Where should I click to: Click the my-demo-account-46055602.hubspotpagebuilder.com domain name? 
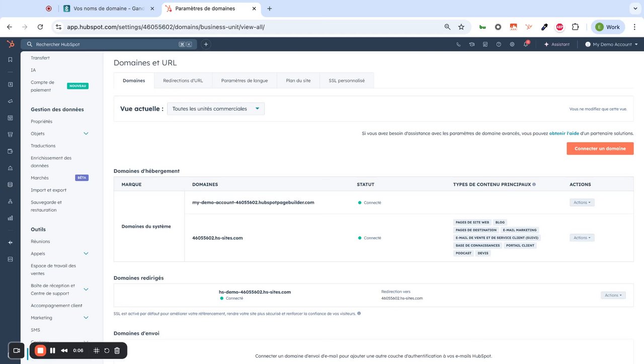(x=253, y=203)
